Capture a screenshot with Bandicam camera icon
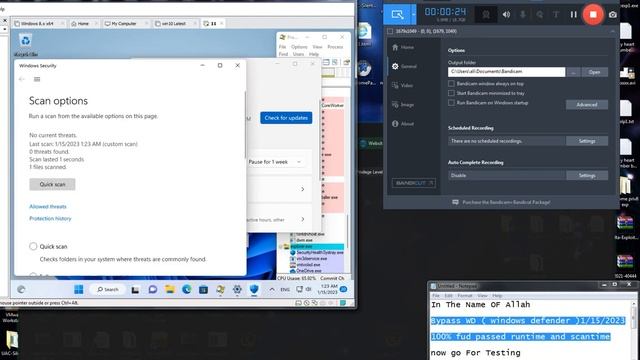This screenshot has height=360, width=640. coord(613,15)
